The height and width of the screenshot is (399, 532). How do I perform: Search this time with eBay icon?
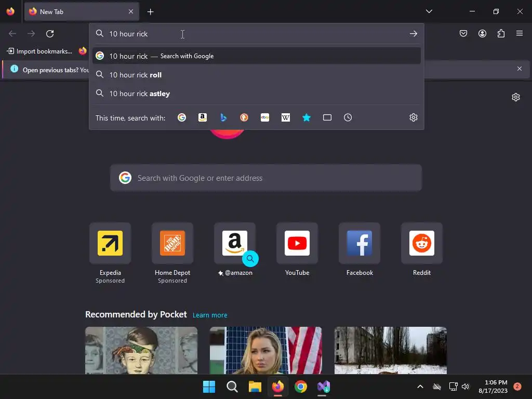click(x=265, y=117)
